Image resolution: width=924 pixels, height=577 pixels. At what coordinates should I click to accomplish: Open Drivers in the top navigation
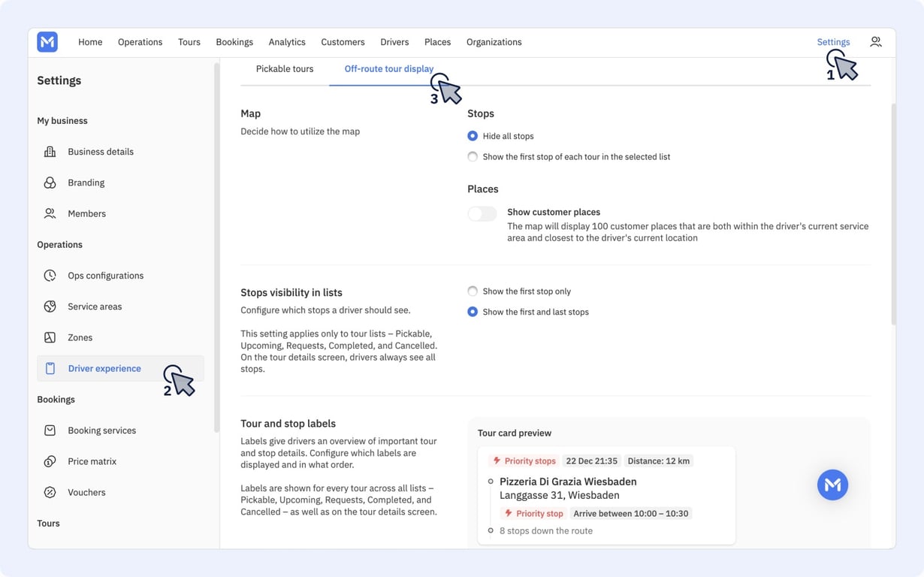click(x=394, y=42)
